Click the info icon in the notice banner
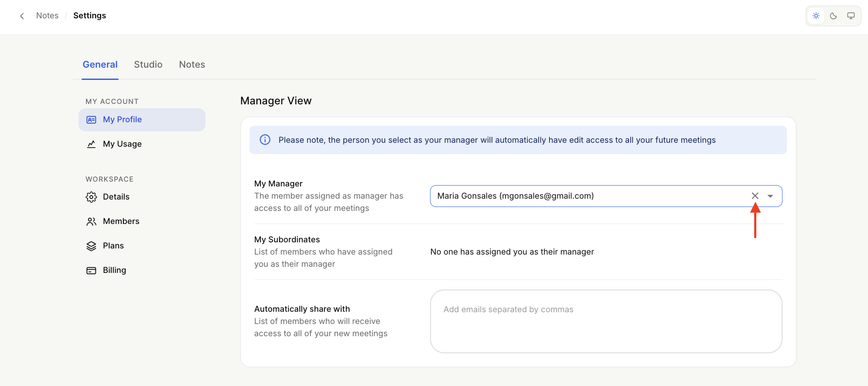The width and height of the screenshot is (868, 386). pyautogui.click(x=265, y=140)
